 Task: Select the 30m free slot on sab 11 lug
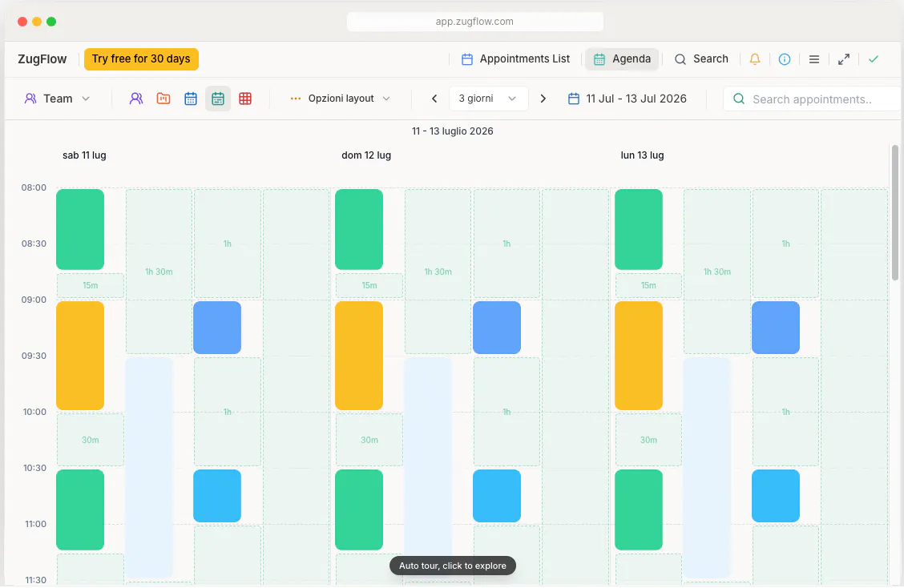(x=90, y=440)
